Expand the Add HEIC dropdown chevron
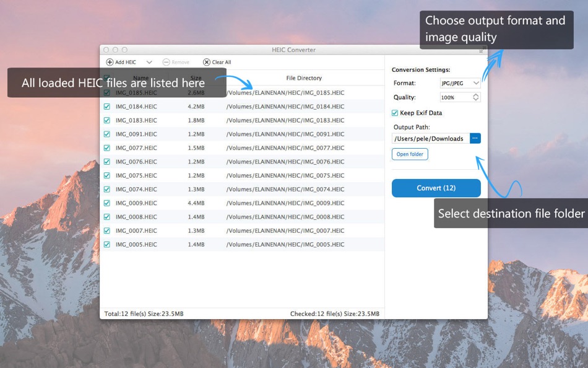588x368 pixels. tap(148, 61)
